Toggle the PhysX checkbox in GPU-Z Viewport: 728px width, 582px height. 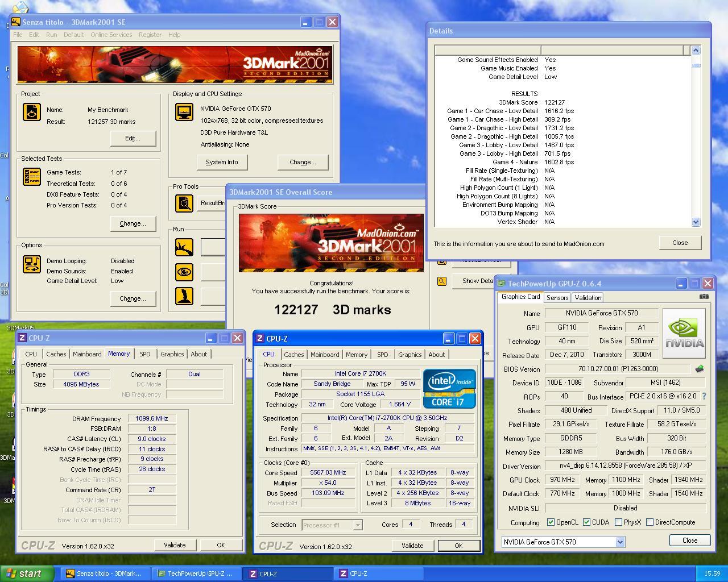point(618,522)
